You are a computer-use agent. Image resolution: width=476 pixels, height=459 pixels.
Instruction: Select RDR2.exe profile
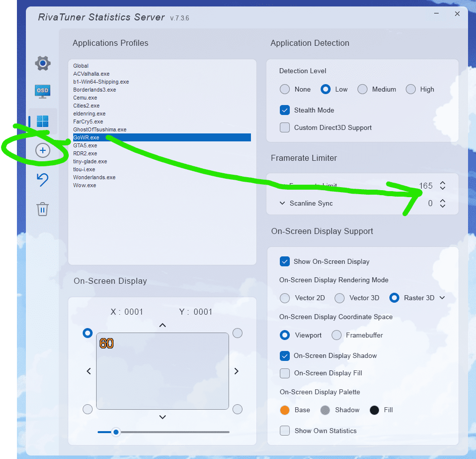162,153
